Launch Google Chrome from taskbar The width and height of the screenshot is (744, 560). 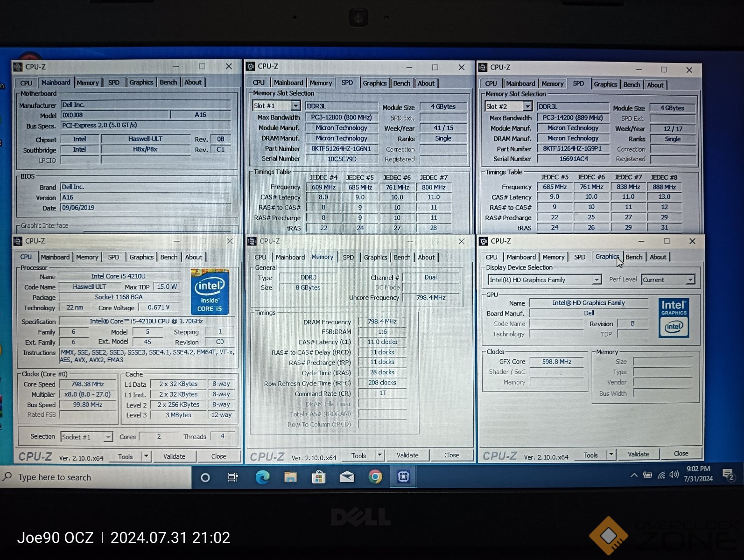click(x=375, y=476)
